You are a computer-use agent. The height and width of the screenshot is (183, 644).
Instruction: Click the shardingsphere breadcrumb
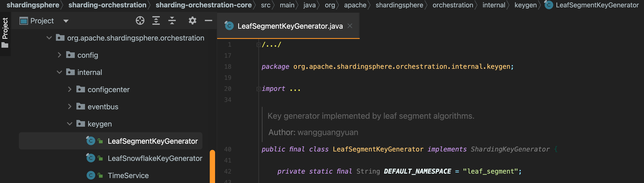point(33,5)
